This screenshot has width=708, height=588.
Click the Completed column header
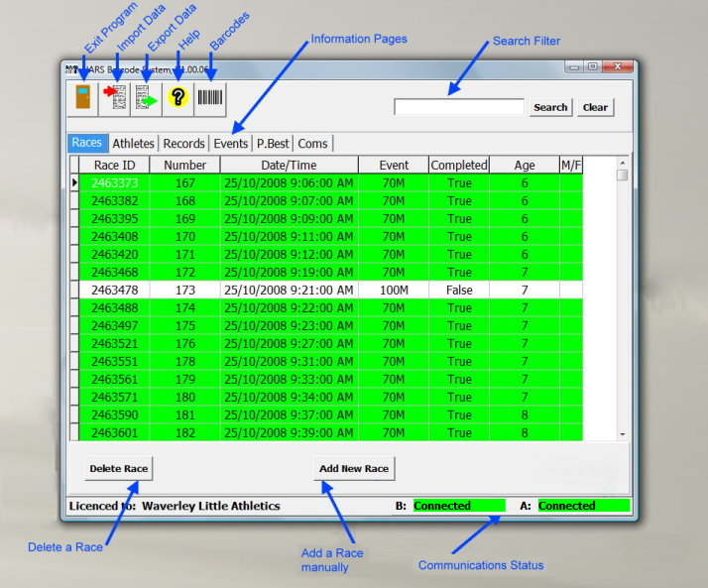(459, 165)
